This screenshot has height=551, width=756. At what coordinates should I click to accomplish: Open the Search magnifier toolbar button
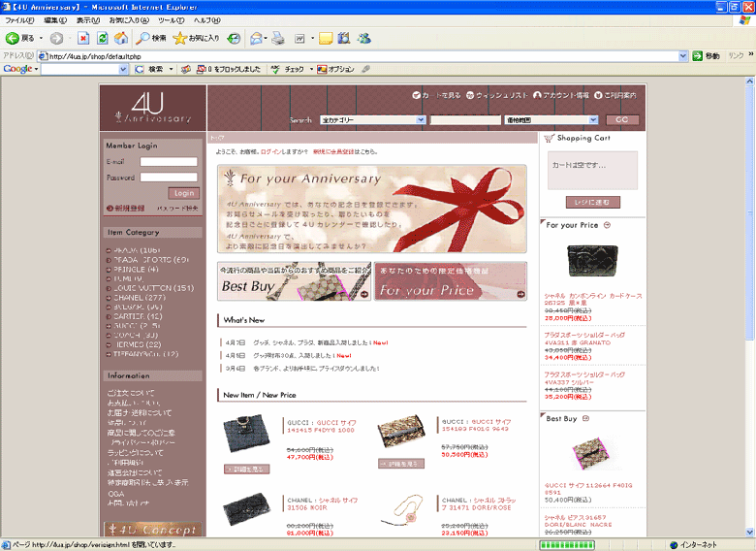coord(151,38)
